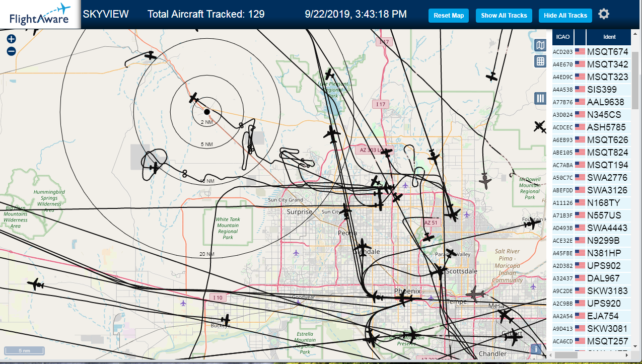Click the table's right horizontal scroll arrow
The width and height of the screenshot is (642, 364).
point(627,355)
